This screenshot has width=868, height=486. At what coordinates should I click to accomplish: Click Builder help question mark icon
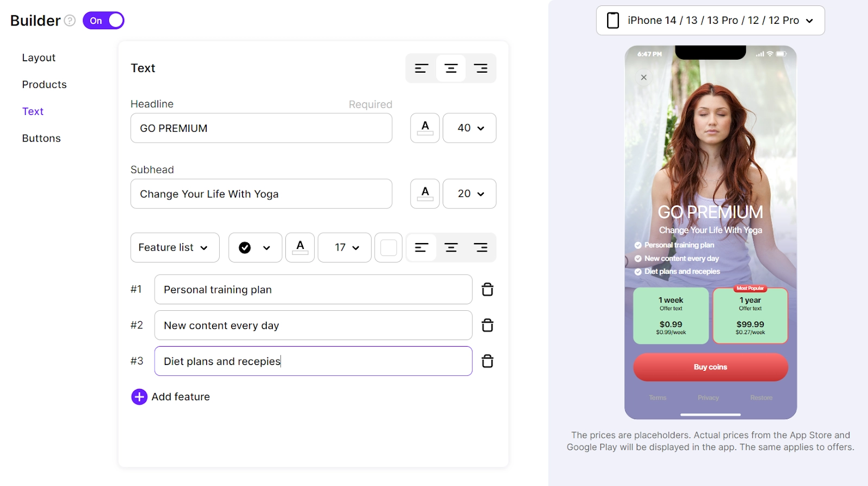[70, 21]
